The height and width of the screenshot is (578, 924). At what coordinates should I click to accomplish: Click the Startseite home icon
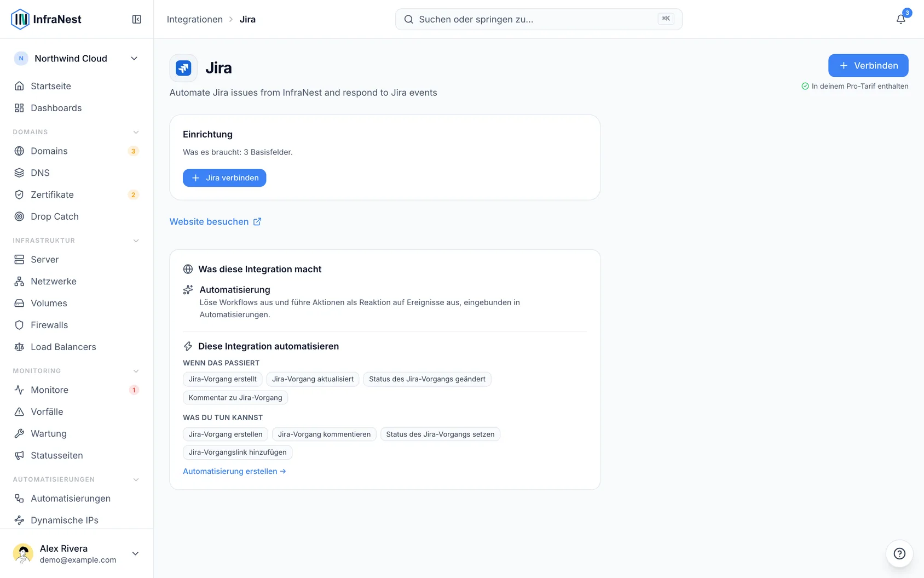[x=19, y=86]
